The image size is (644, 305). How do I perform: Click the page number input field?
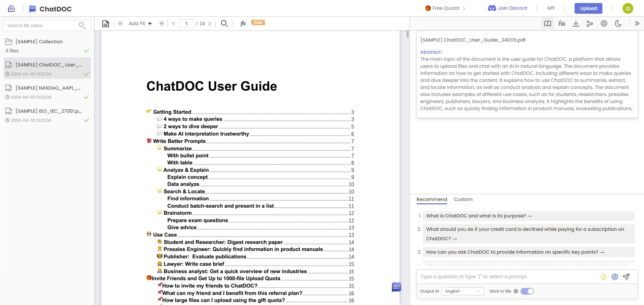186,23
